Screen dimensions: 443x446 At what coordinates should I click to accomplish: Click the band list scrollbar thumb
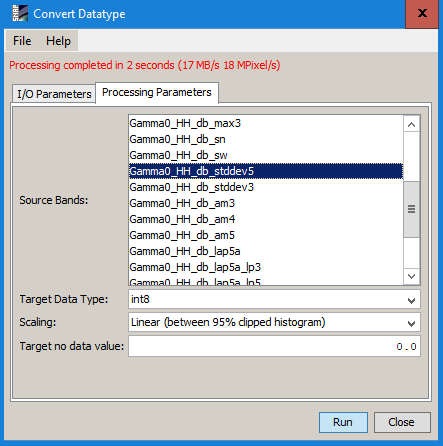click(x=411, y=209)
